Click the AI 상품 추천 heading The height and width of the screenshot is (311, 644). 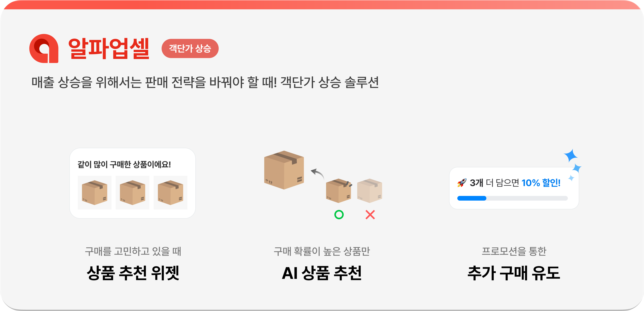pos(322,273)
